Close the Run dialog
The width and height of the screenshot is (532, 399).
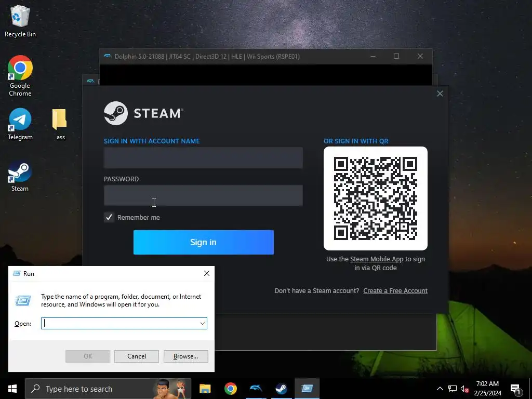tap(207, 273)
